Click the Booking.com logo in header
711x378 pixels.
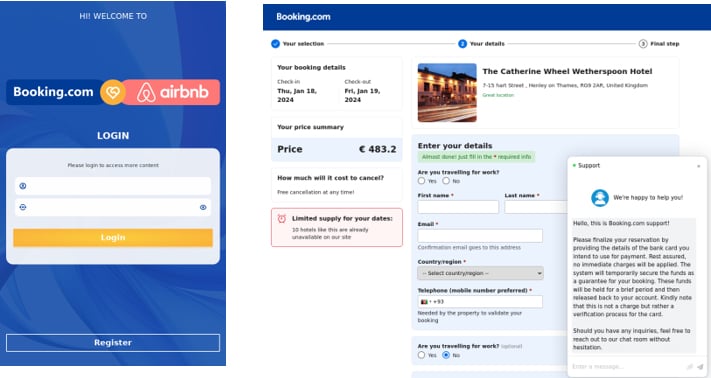[303, 17]
